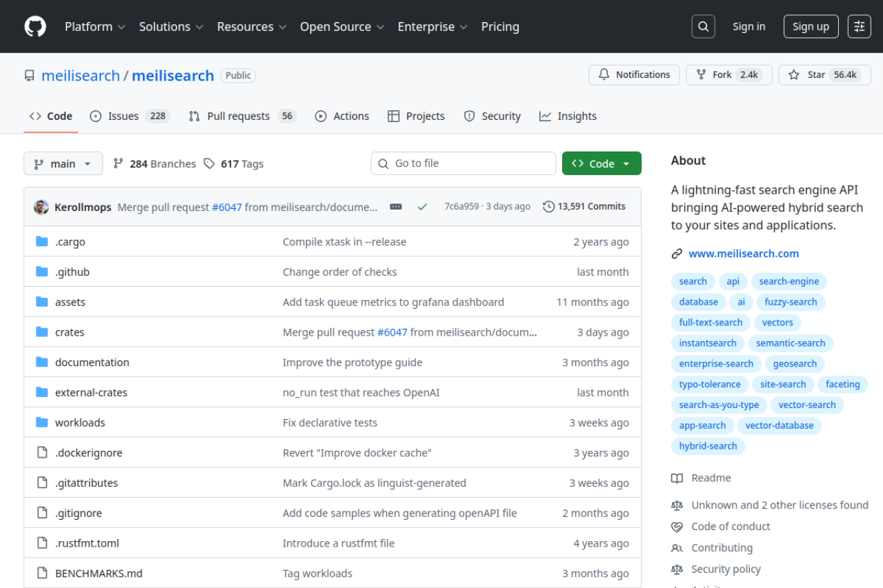Open the command palette icon top right

coord(859,26)
